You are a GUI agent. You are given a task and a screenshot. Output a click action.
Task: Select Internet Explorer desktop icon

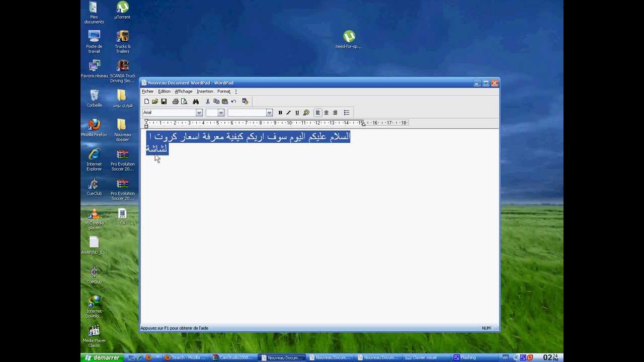(x=94, y=160)
